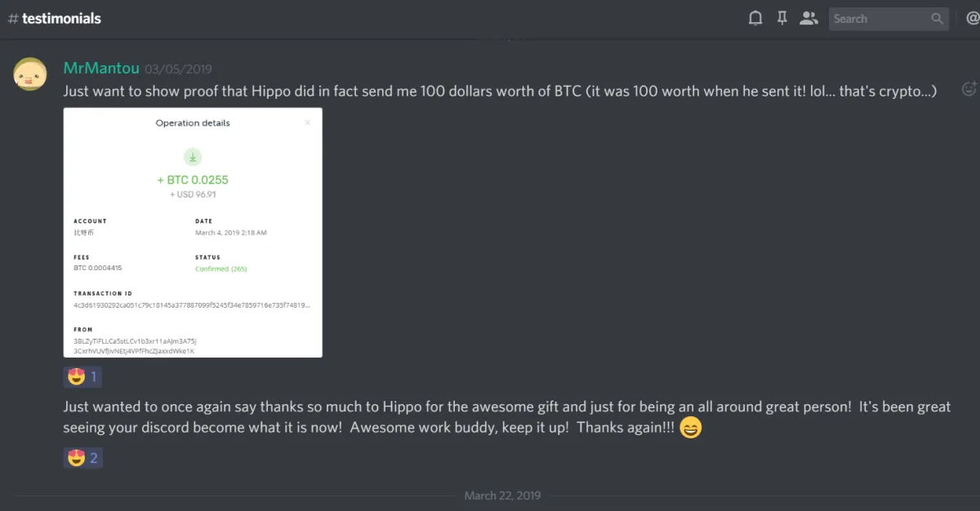
Task: Click the 03/05/2019 message timestamp
Action: [x=178, y=69]
